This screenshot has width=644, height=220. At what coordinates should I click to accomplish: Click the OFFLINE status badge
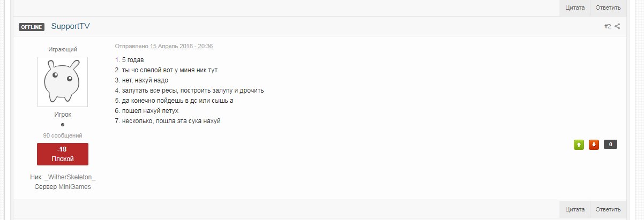tap(31, 27)
